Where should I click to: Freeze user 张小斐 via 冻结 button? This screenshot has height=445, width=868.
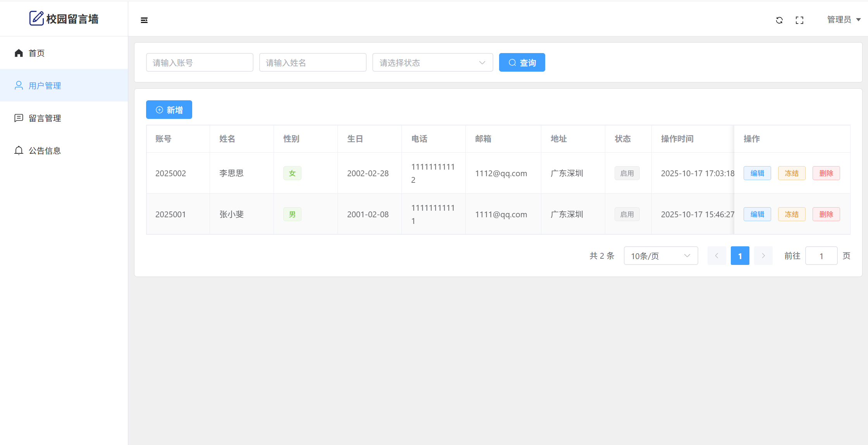792,214
